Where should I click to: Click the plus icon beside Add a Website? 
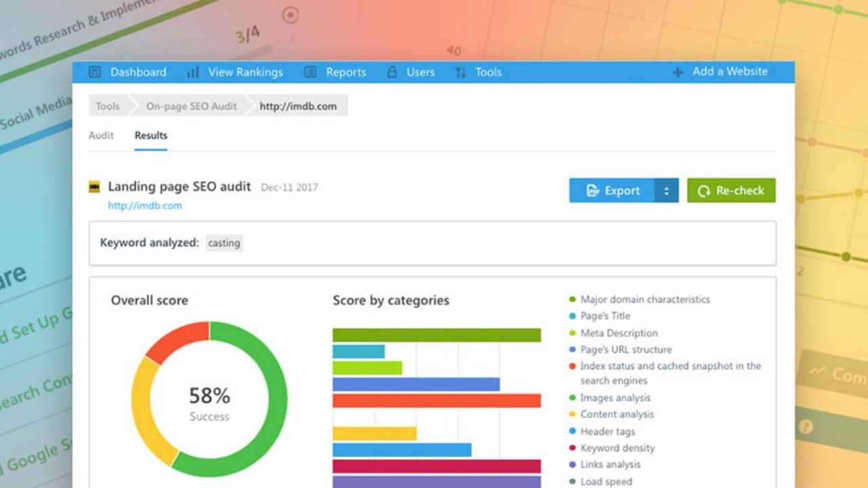677,72
